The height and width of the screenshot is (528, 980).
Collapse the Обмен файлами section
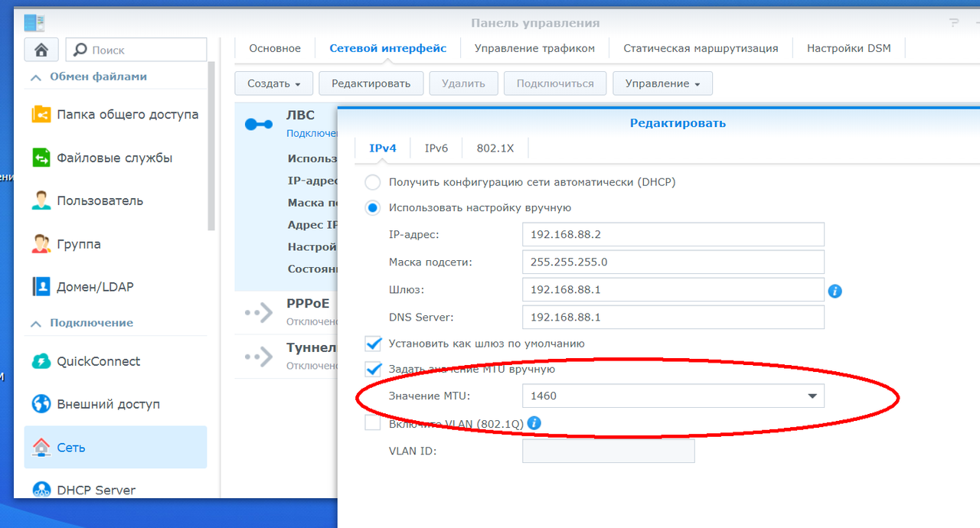point(35,77)
